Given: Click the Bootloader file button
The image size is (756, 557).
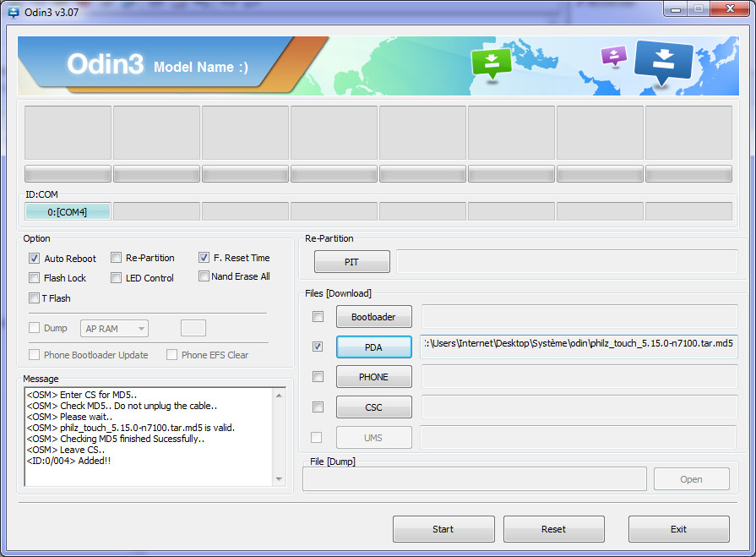Looking at the screenshot, I should click(x=373, y=317).
